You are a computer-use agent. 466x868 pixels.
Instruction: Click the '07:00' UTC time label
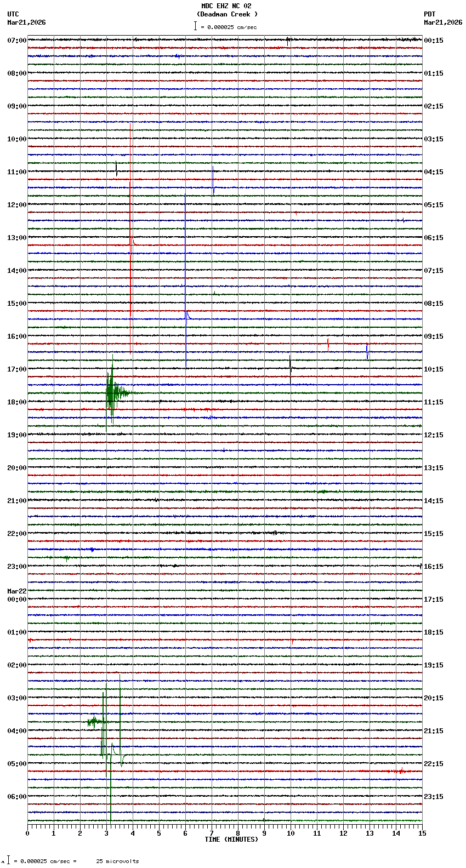click(x=17, y=41)
